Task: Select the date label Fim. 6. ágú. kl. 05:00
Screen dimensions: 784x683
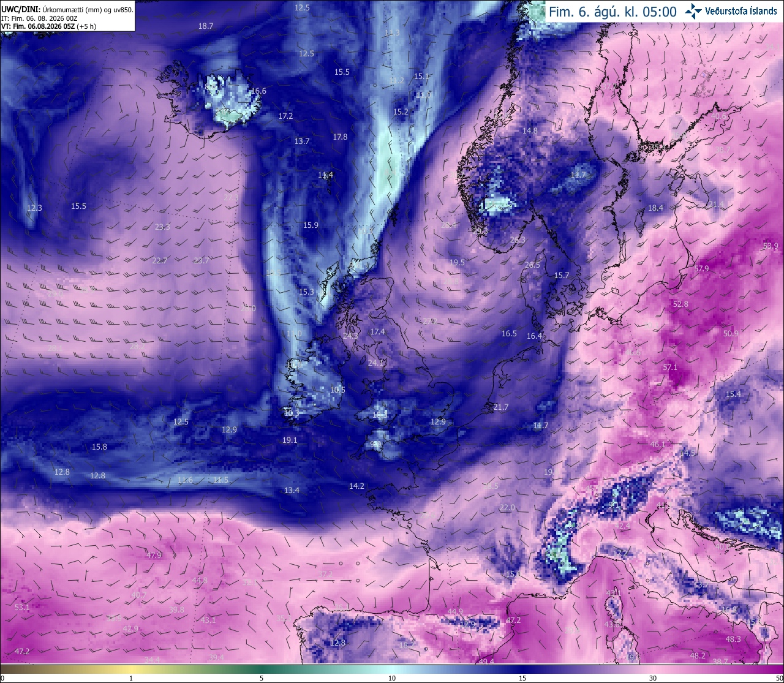Action: click(x=612, y=12)
